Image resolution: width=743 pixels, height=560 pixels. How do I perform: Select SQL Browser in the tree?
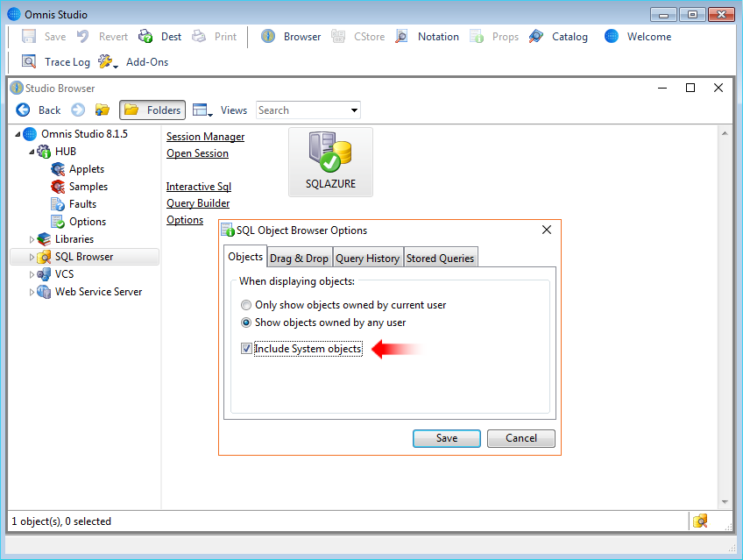81,256
